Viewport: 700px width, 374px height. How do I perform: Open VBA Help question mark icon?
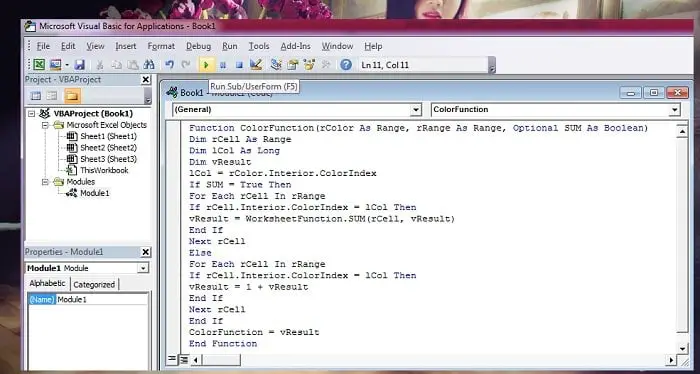click(x=346, y=65)
